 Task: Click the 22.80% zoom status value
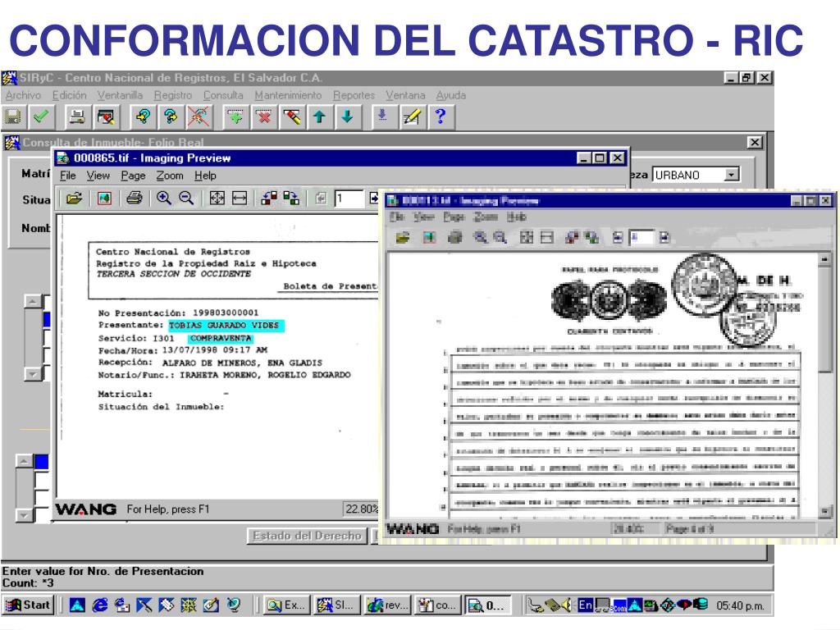pos(361,509)
